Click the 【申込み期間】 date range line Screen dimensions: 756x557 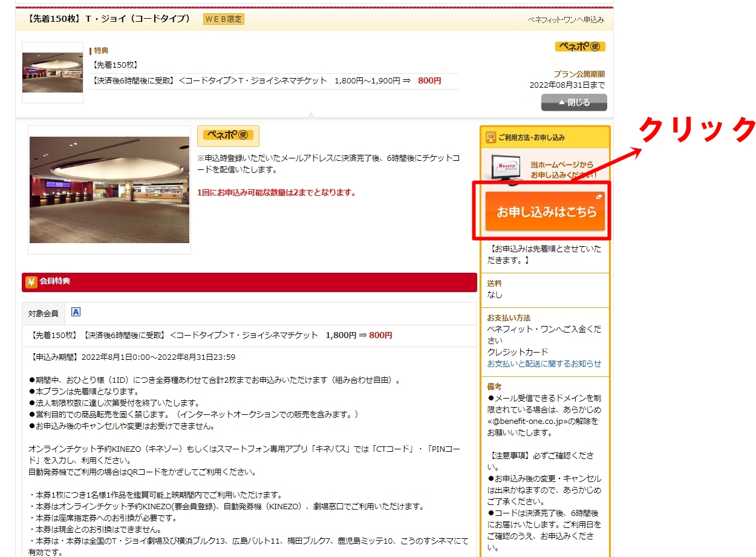(x=132, y=357)
